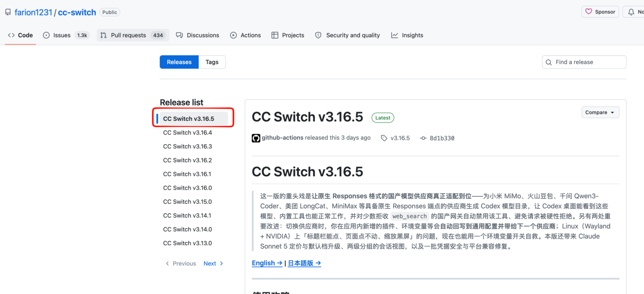Click the web_search inline code text
The height and width of the screenshot is (294, 644).
click(410, 216)
